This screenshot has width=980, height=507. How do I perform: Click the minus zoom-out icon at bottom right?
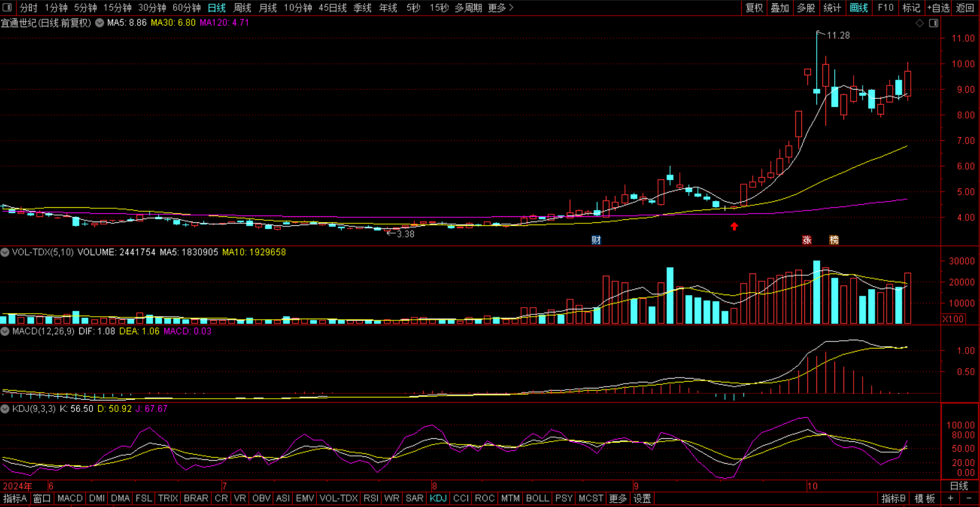tap(969, 499)
